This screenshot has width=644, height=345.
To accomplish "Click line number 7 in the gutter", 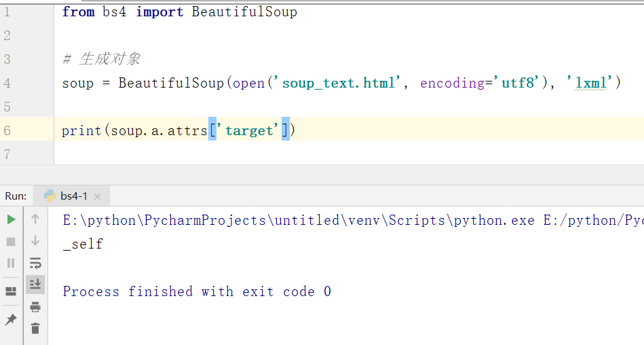I will tap(7, 154).
